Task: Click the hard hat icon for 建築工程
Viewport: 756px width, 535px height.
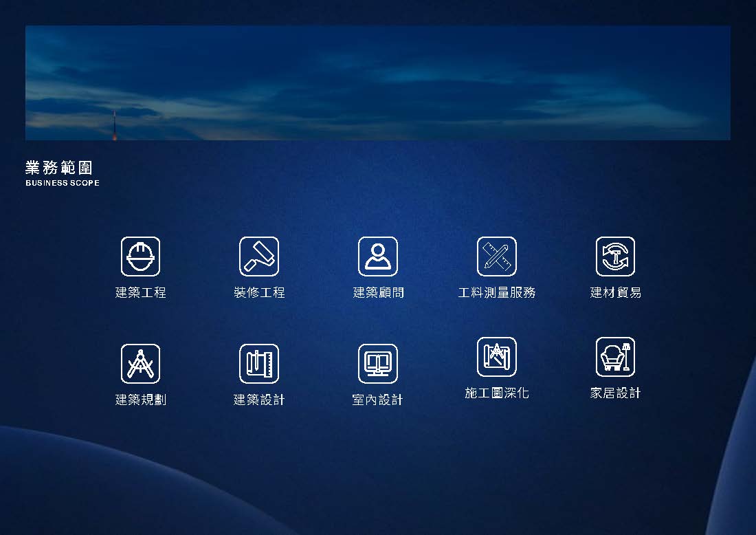Action: pos(140,256)
